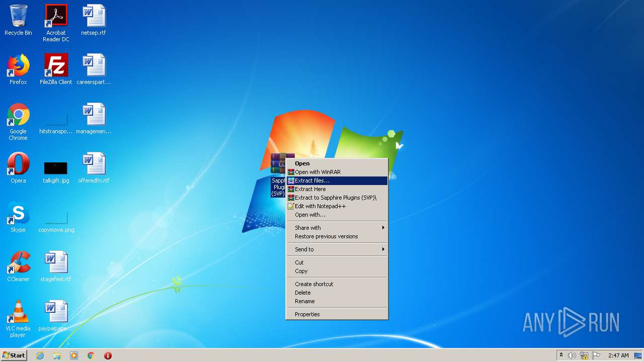Select the netsep.rtf document
This screenshot has height=362, width=644.
click(x=94, y=20)
